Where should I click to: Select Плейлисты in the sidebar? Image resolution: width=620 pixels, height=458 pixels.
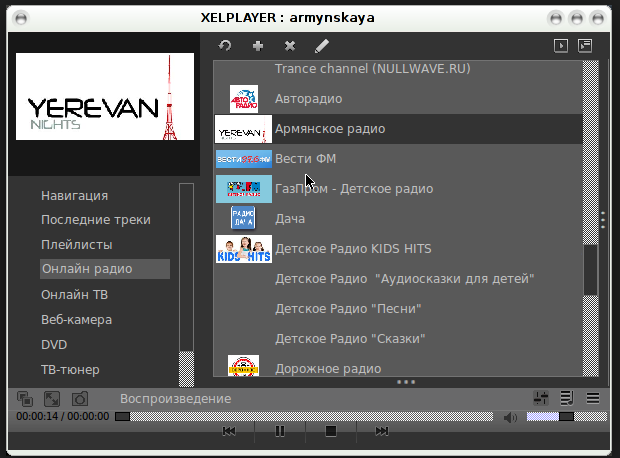click(76, 244)
